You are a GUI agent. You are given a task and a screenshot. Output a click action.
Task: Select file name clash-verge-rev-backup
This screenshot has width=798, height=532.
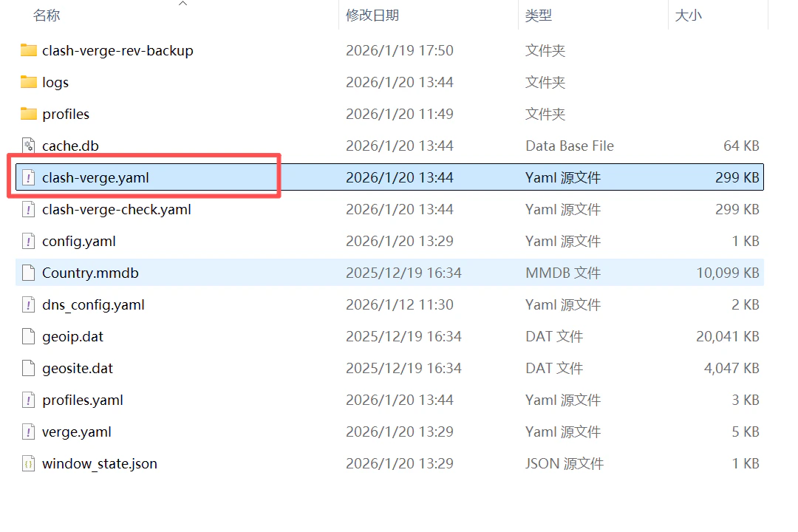[x=117, y=50]
